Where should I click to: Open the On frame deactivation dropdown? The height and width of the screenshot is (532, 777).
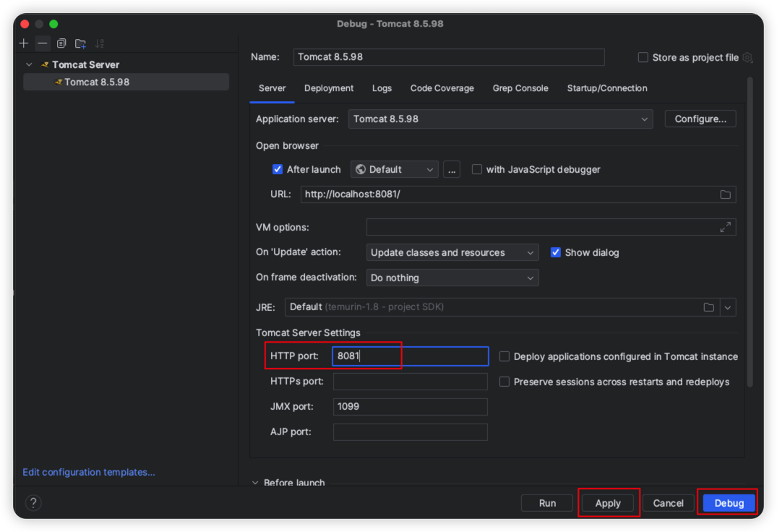(452, 278)
